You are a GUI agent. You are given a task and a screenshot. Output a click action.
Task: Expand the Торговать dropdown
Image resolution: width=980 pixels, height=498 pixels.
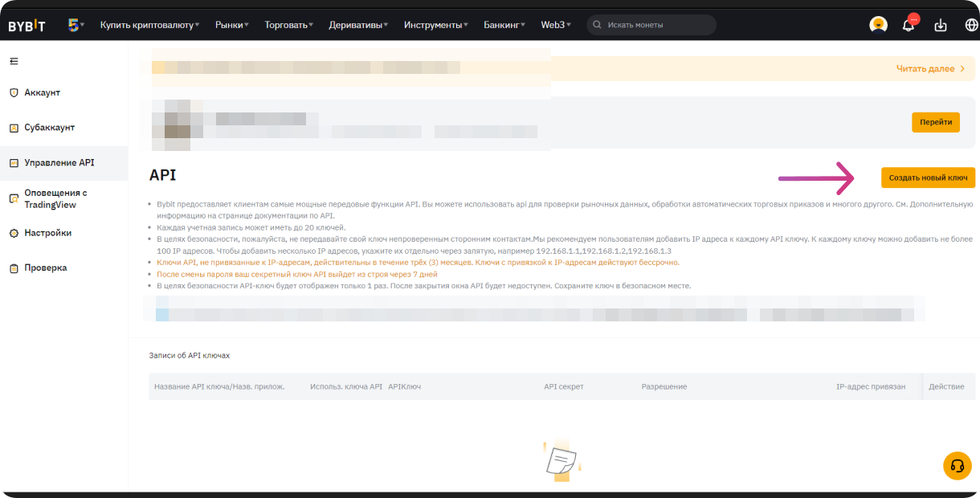289,25
